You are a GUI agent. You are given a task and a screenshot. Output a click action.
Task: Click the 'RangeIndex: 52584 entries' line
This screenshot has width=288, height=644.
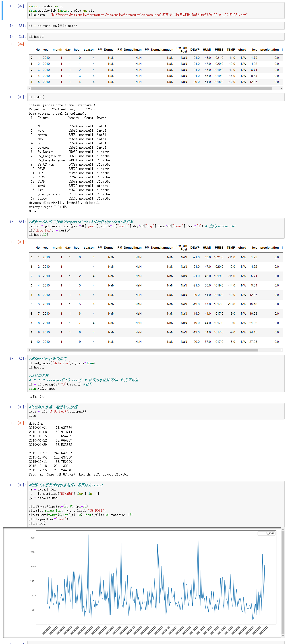pos(62,109)
